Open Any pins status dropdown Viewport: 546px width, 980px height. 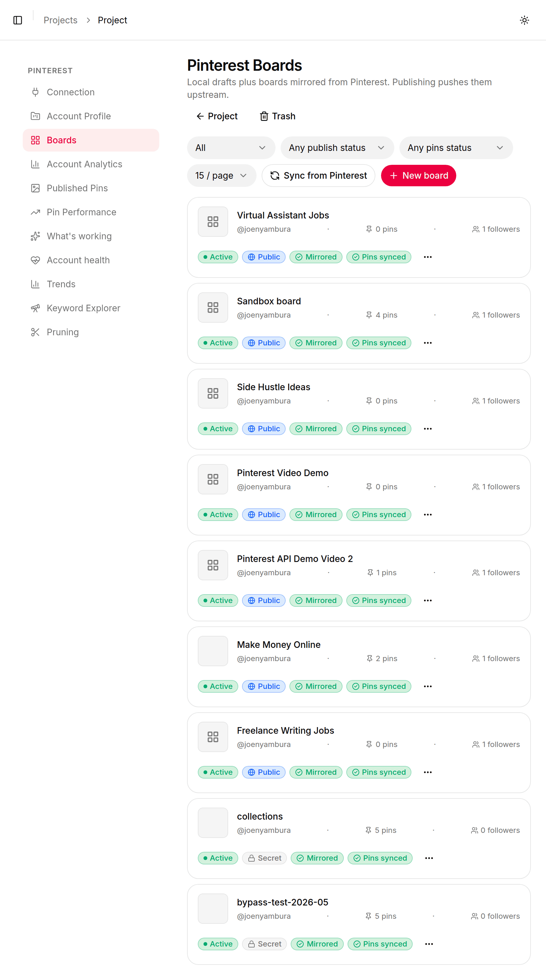[456, 148]
